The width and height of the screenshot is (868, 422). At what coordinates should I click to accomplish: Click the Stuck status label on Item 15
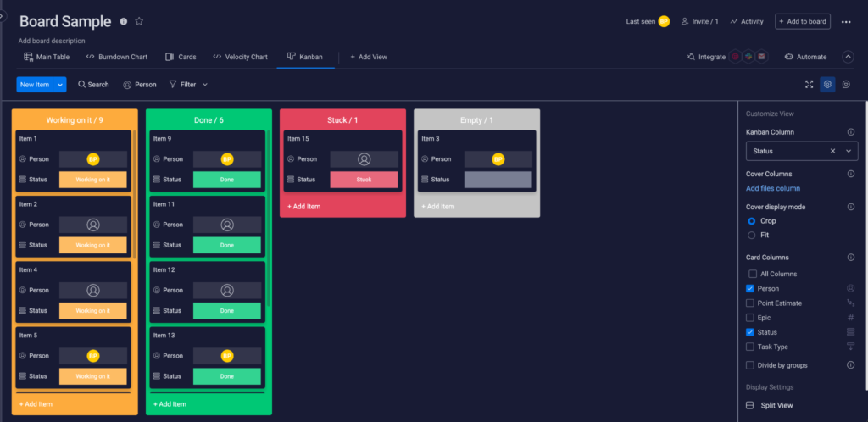pos(364,180)
